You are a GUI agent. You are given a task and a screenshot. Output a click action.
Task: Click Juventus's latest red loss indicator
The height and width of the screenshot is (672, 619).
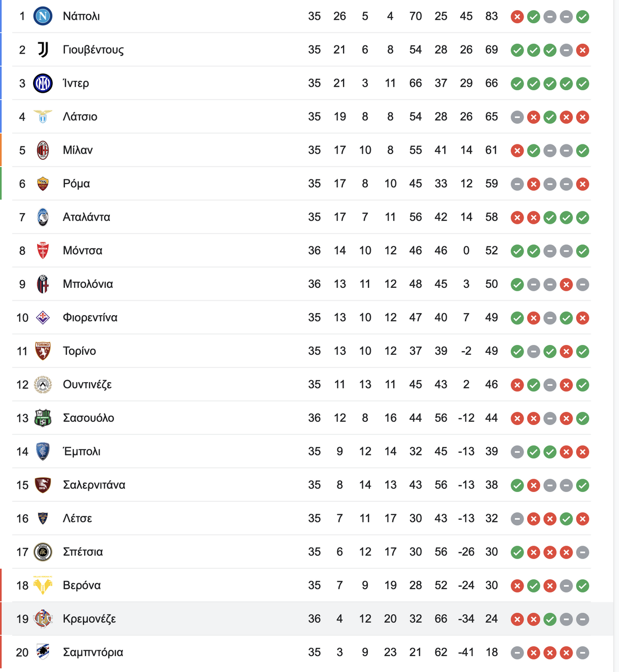click(x=583, y=50)
